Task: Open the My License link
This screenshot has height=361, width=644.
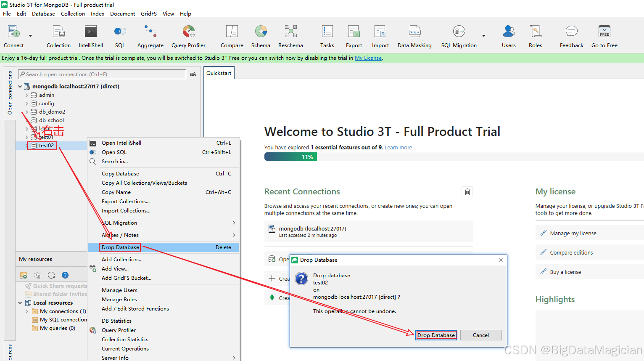Action: point(368,58)
